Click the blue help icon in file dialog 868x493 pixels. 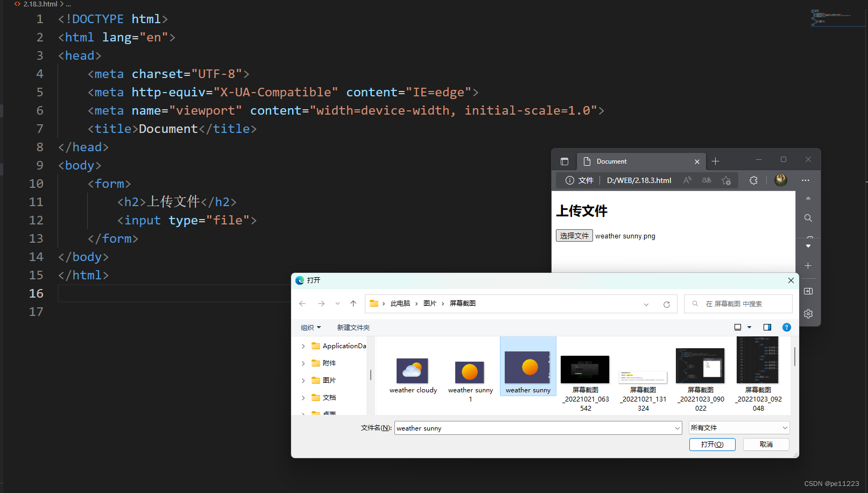click(786, 327)
